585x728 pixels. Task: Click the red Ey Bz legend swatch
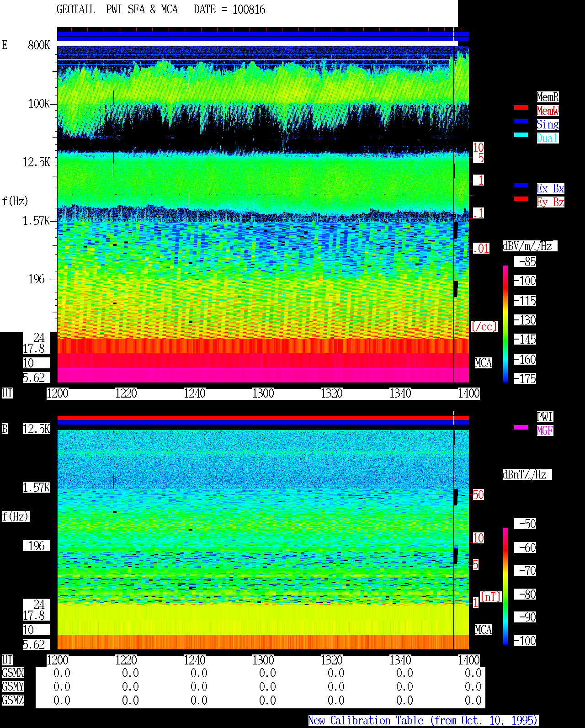point(521,199)
